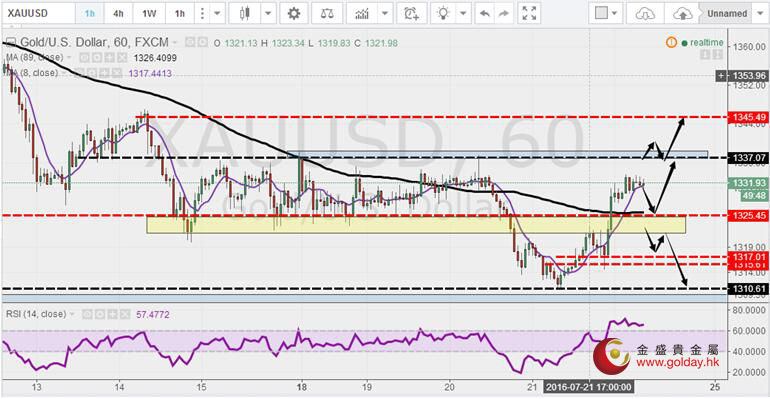Image resolution: width=770 pixels, height=399 pixels.
Task: Click the add alert clock icon
Action: [x=412, y=13]
